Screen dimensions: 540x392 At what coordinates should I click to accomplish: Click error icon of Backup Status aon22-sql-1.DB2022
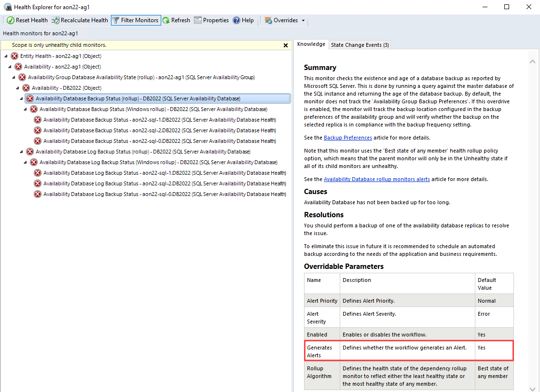(x=38, y=120)
